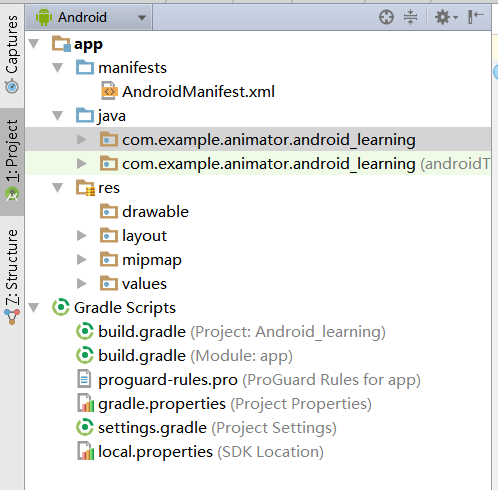Viewport: 498px width, 490px height.
Task: Expand the layout folder arrow
Action: tap(81, 236)
